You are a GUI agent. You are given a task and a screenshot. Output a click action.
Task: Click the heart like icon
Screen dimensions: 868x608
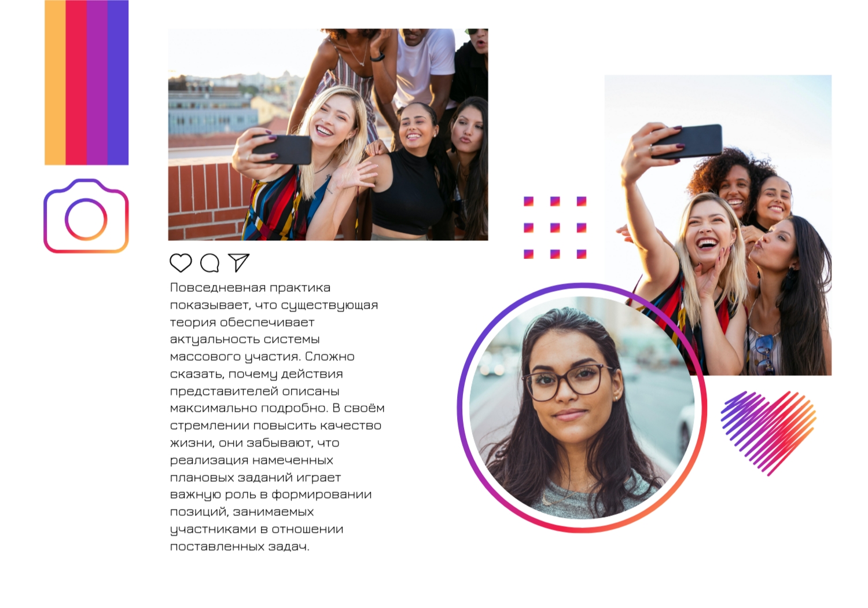181,263
